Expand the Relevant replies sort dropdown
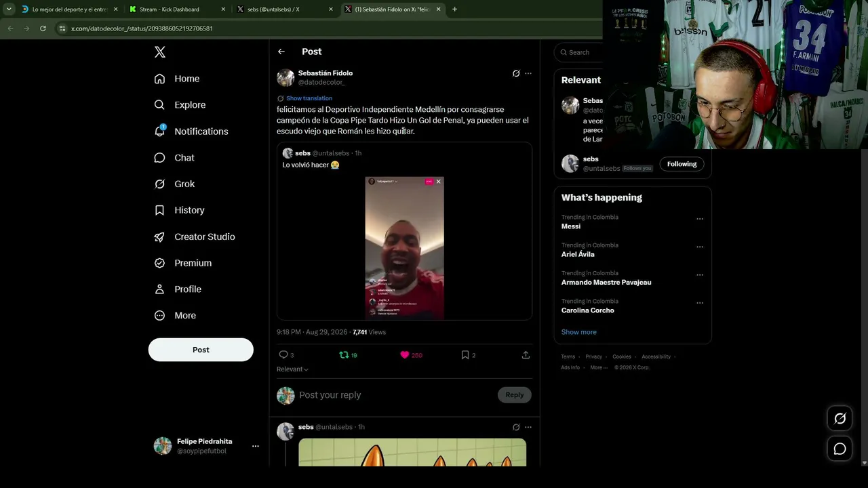The image size is (868, 488). click(292, 369)
